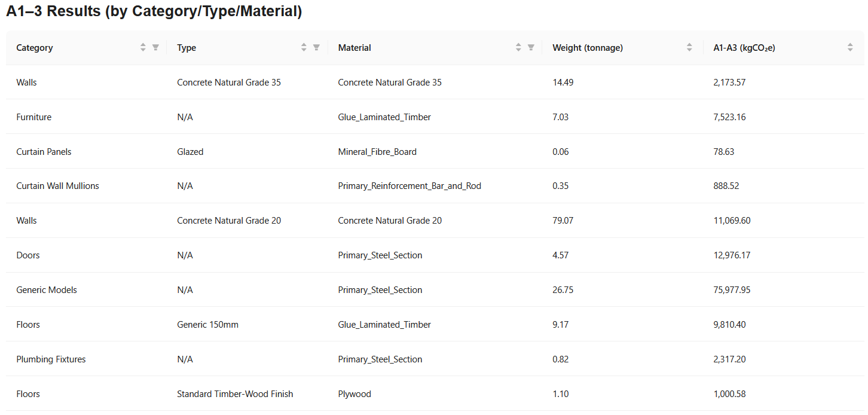Sort the Material column using its sort arrows
Image resolution: width=868 pixels, height=415 pixels.
[518, 47]
